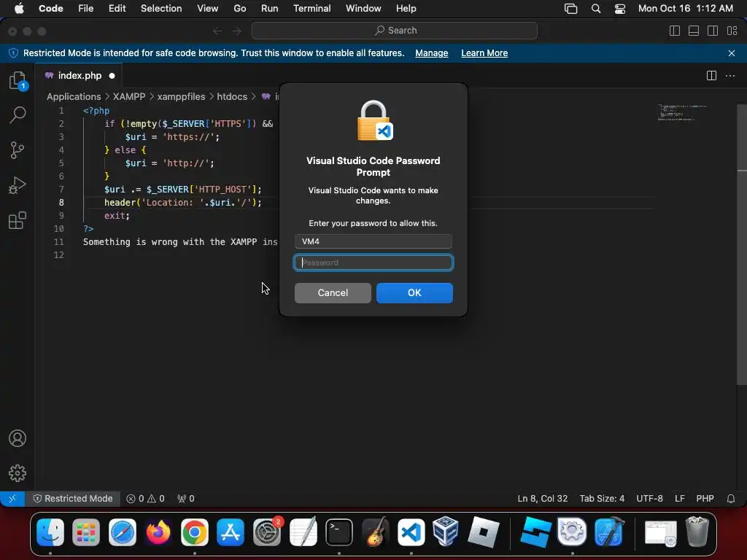Click the code text exit; on line 9

point(117,216)
